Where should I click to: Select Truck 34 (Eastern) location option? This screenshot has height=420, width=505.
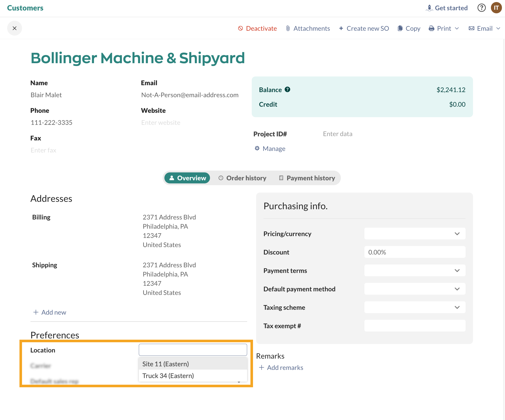click(x=168, y=376)
